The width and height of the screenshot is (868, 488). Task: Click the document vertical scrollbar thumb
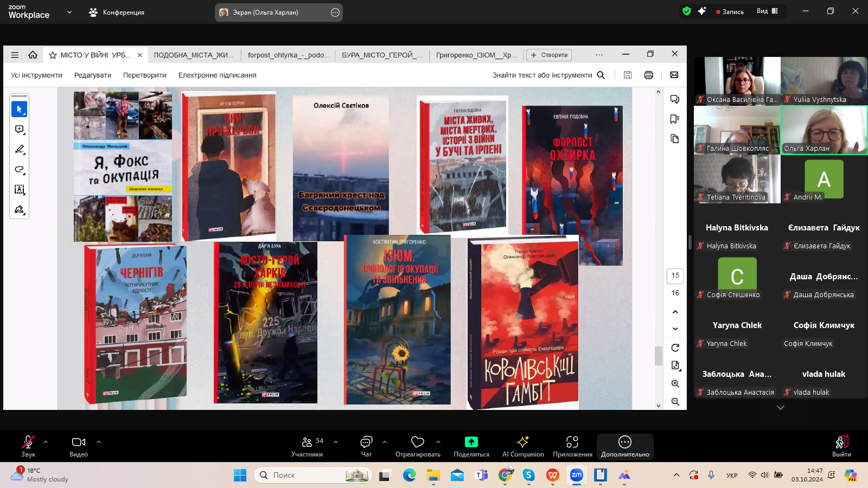659,356
